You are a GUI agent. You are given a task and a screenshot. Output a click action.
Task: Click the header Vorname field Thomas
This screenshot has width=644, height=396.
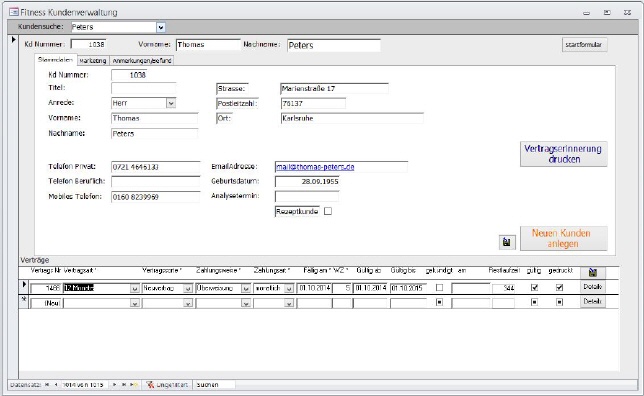pyautogui.click(x=208, y=44)
